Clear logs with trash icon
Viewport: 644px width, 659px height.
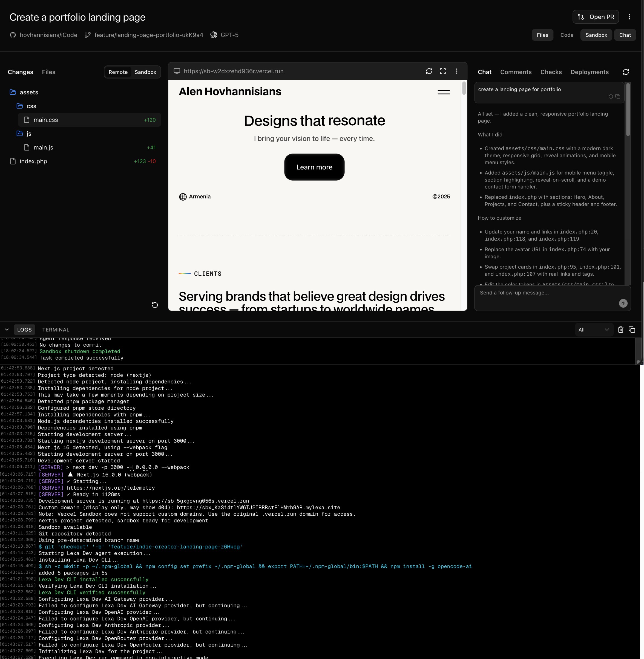coord(620,330)
